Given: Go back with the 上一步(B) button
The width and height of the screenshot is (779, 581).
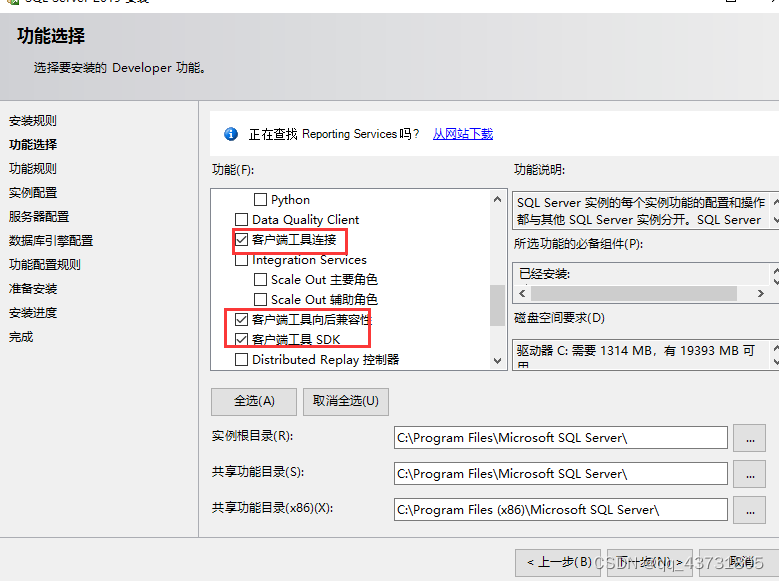Looking at the screenshot, I should [x=558, y=563].
